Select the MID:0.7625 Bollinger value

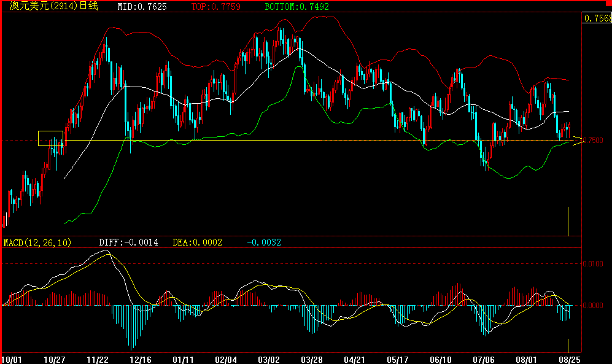tap(142, 7)
